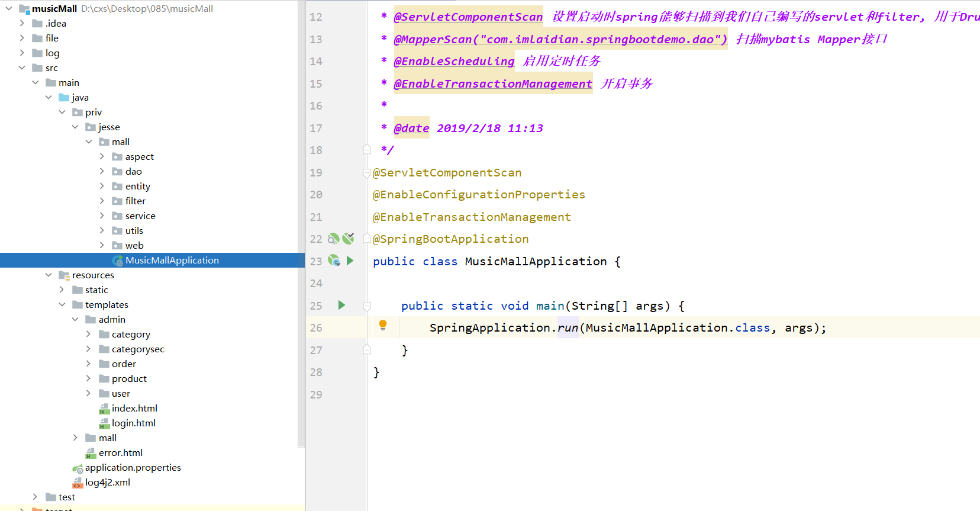Screen dimensions: 980x511
Task: Expand the web package
Action: (x=102, y=246)
